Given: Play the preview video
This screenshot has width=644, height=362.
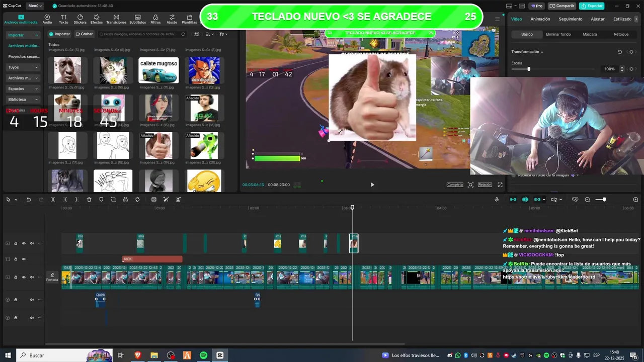Looking at the screenshot, I should pyautogui.click(x=372, y=185).
